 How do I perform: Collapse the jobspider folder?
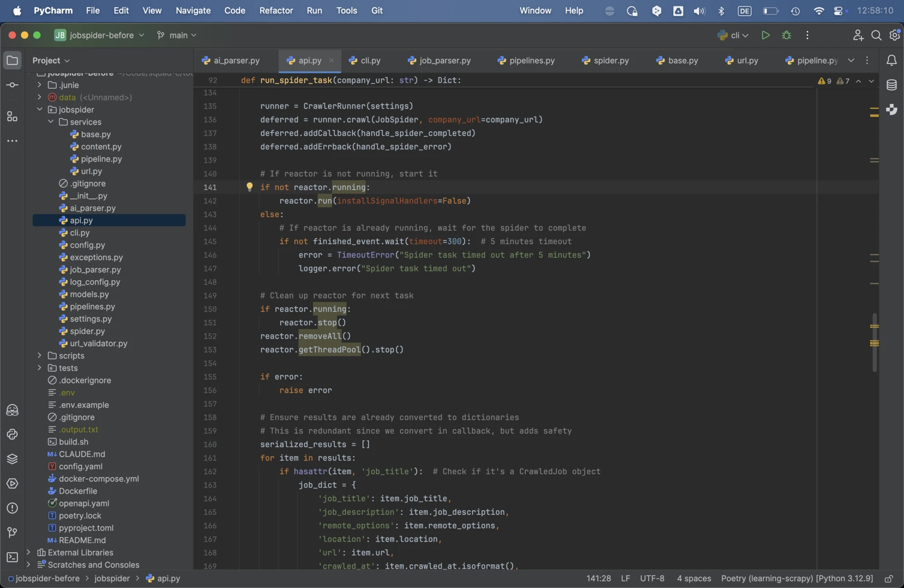coord(40,109)
